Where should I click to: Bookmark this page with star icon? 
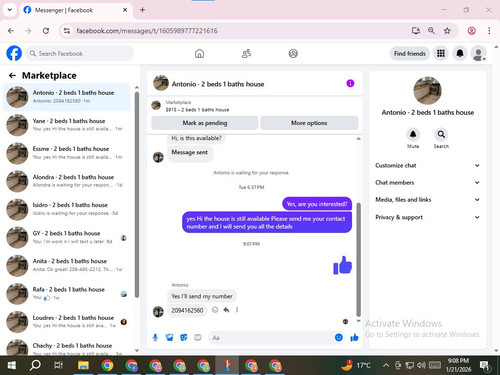pyautogui.click(x=447, y=31)
